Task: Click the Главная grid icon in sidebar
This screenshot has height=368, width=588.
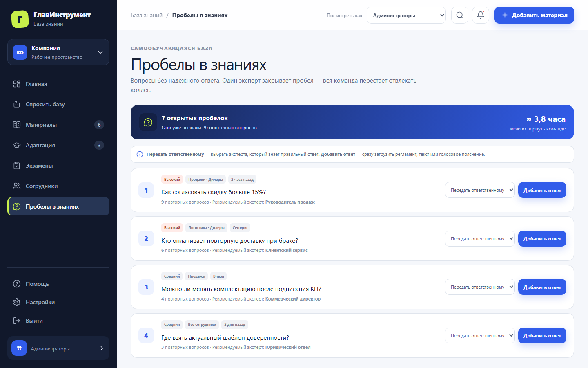Action: [x=17, y=84]
